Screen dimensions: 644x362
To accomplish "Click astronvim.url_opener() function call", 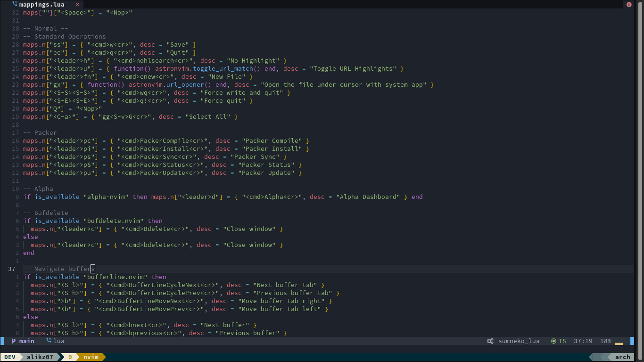I will pos(170,84).
